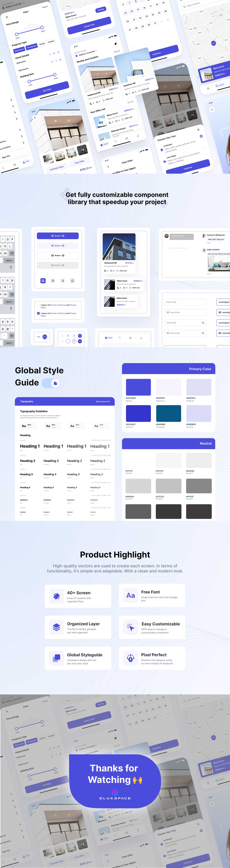Tap the search icon in navigation bar component
Viewport: 230px width, 868px height.
pyautogui.click(x=119, y=338)
